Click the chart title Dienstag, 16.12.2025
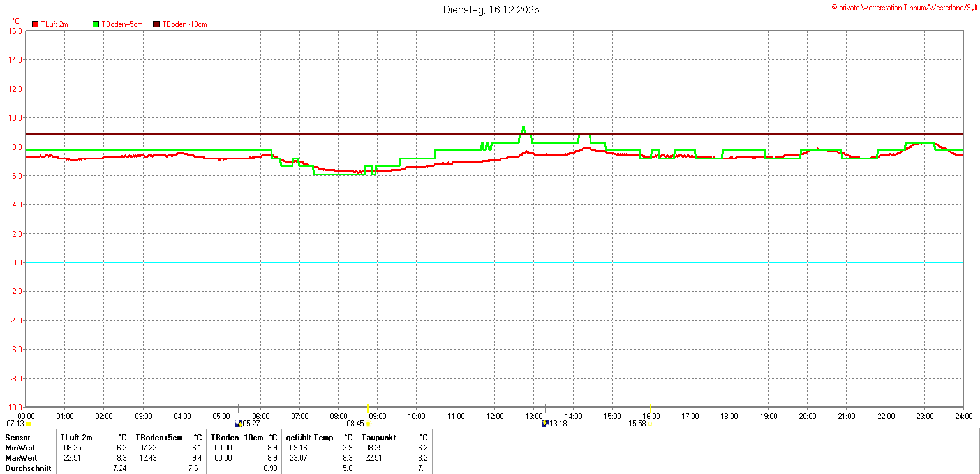Viewport: 980px width, 474px height. pyautogui.click(x=491, y=10)
